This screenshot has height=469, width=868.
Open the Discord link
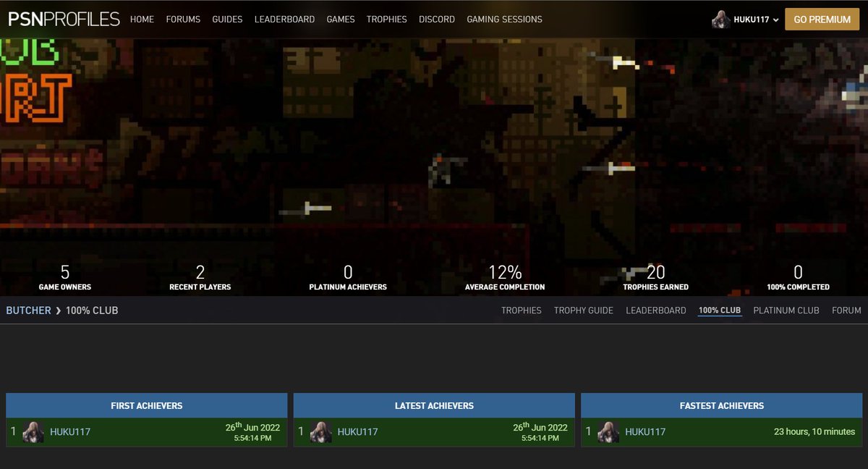437,20
